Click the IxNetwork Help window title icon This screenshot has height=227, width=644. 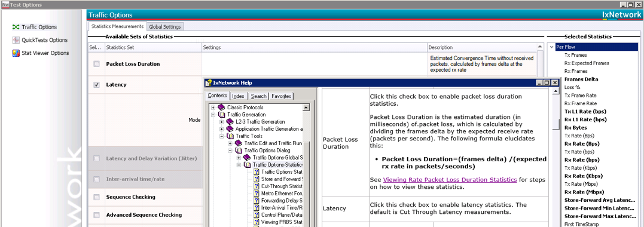208,82
